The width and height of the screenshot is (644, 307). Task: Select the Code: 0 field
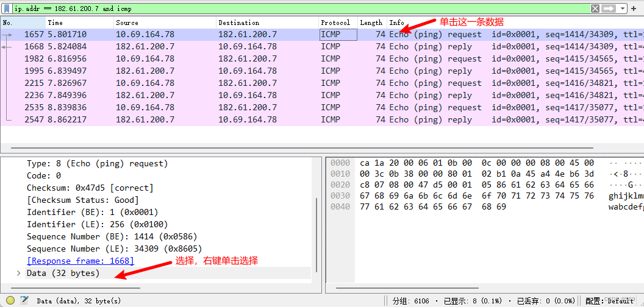[44, 175]
